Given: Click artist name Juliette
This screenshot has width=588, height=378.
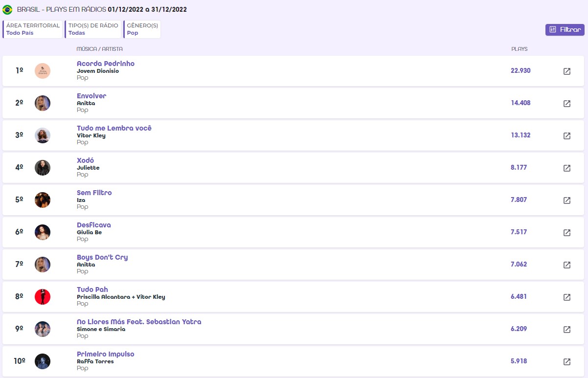Looking at the screenshot, I should (88, 168).
